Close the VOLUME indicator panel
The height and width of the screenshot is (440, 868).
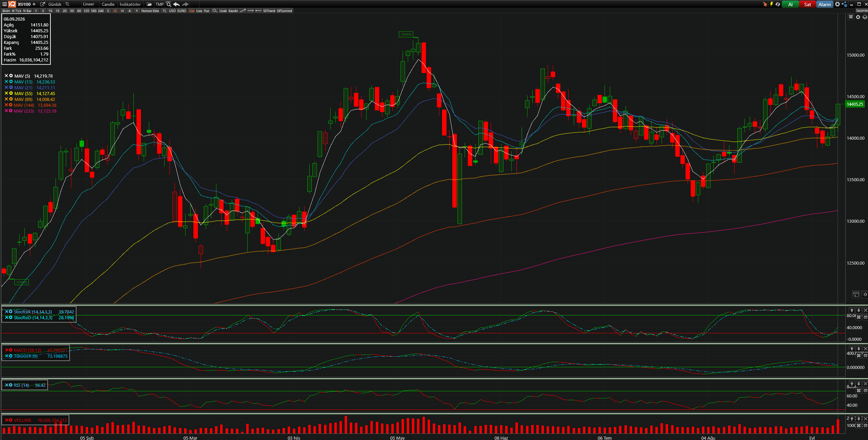click(x=865, y=419)
